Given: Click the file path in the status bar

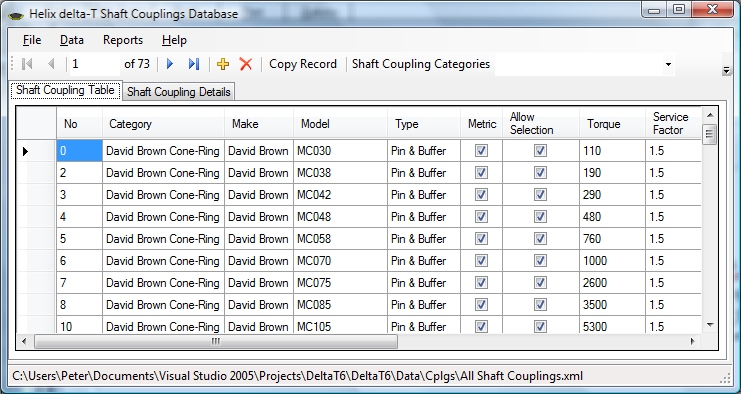Looking at the screenshot, I should tap(298, 376).
